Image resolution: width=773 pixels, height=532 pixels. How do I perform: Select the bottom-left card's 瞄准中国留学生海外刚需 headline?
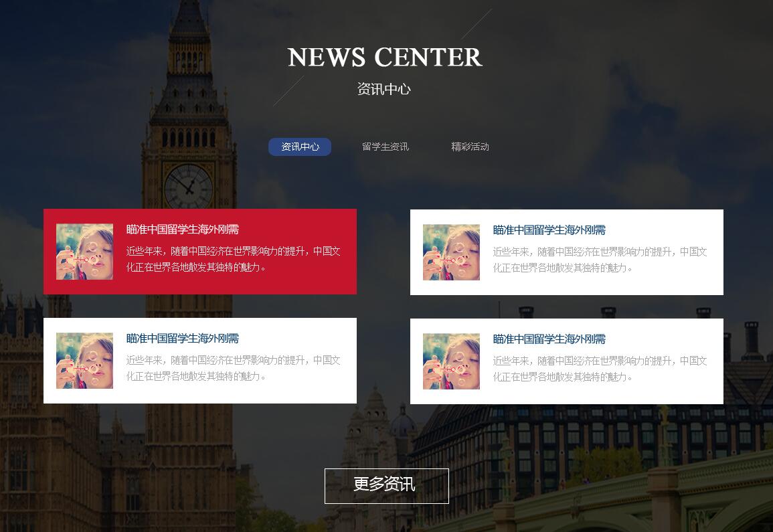coord(183,339)
